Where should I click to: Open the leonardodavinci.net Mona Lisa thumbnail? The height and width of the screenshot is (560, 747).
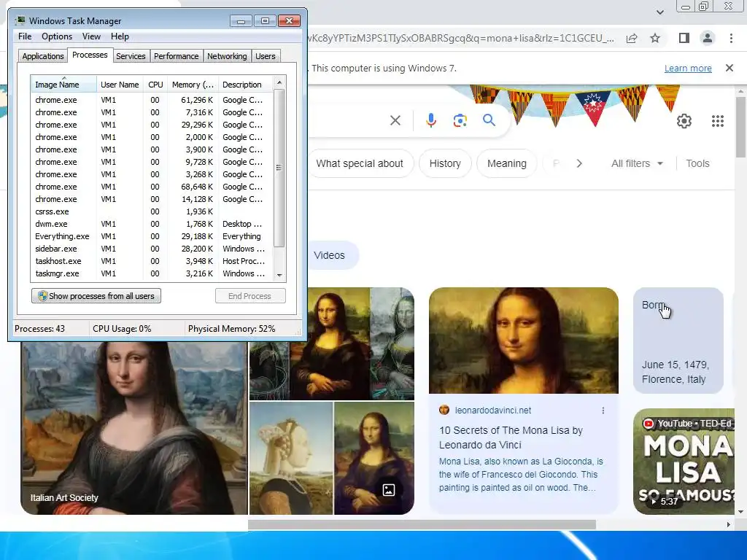[x=524, y=341]
